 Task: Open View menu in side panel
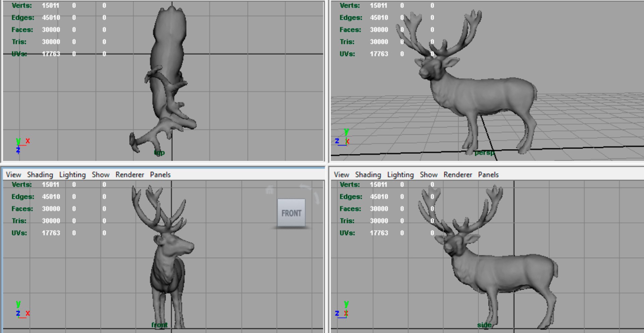(341, 175)
